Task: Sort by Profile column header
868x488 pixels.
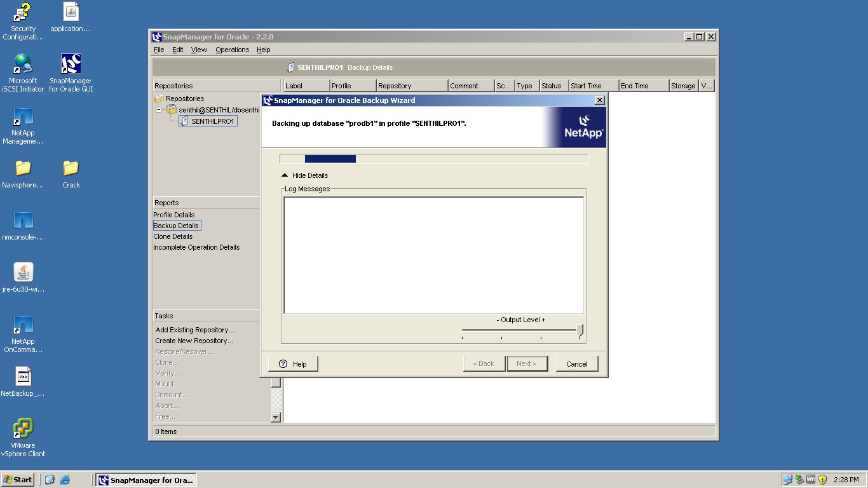Action: coord(353,86)
